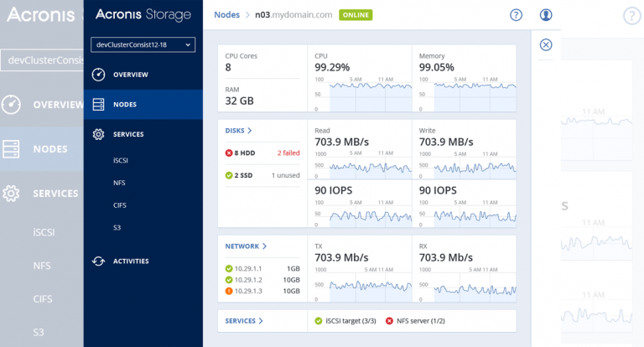Click the Services gear icon in sidebar

[99, 134]
